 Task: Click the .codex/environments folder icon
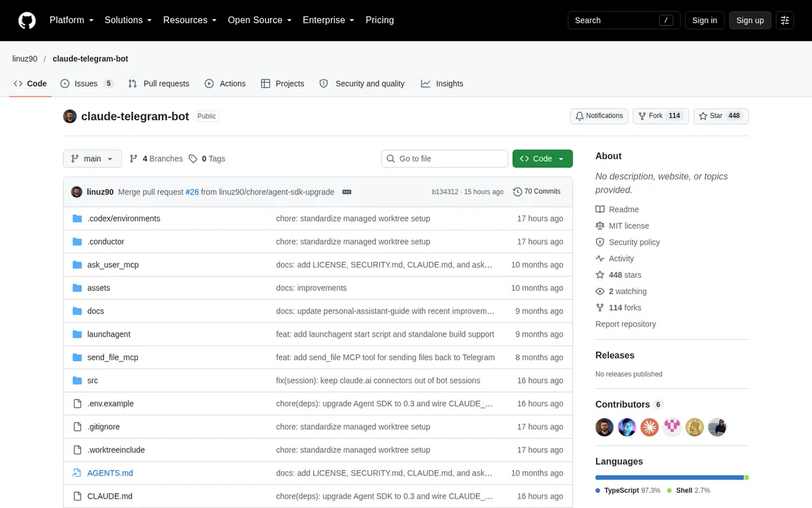coord(77,219)
